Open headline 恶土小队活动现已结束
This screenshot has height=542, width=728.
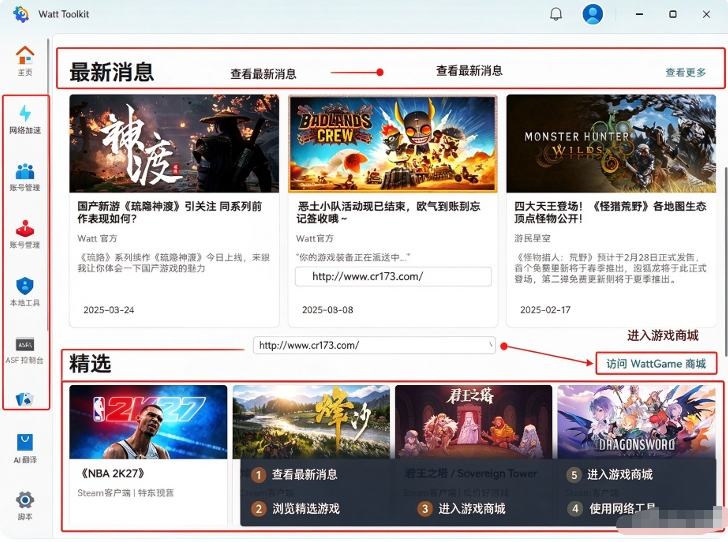388,212
